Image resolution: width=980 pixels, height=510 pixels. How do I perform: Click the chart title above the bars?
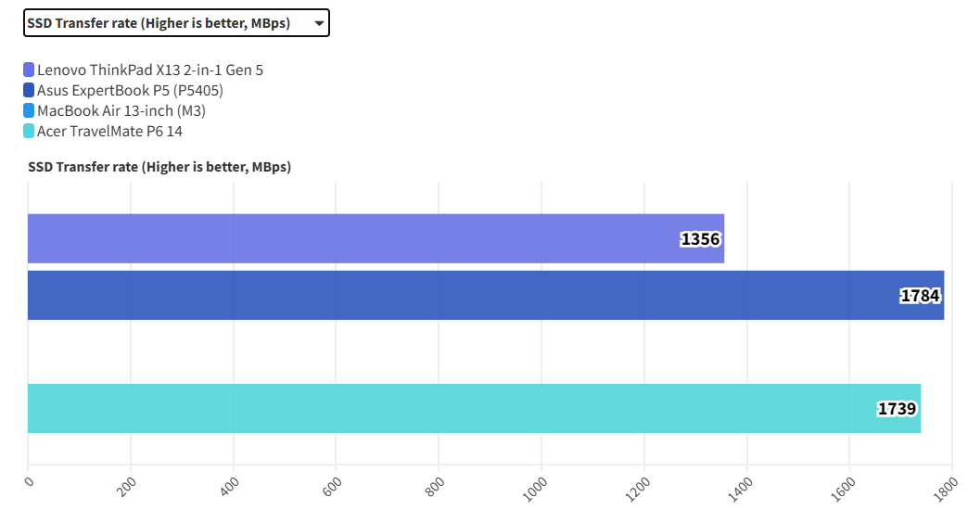(x=159, y=167)
